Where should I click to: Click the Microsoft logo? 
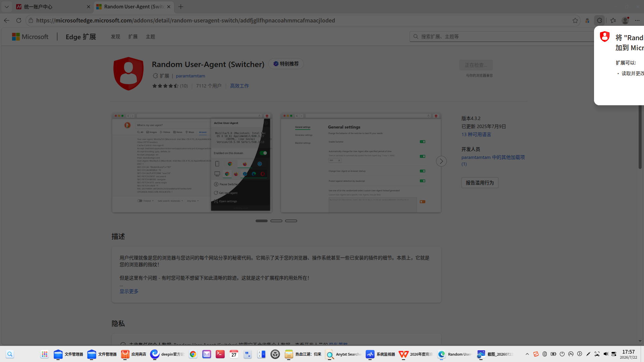tap(30, 37)
